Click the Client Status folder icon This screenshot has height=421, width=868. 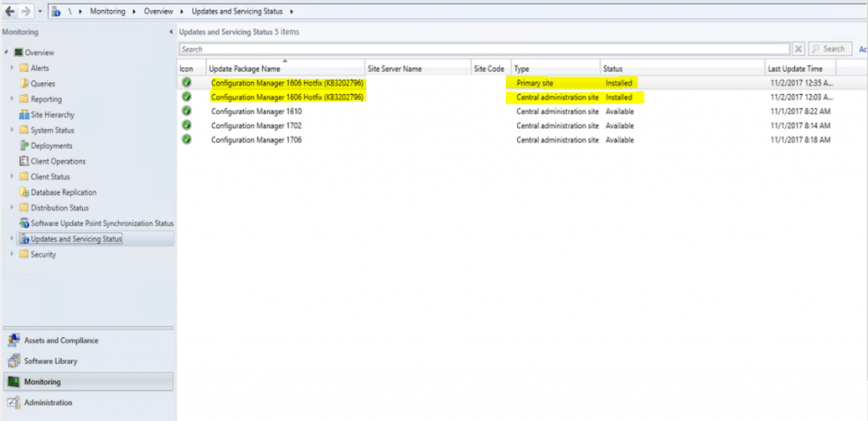24,176
